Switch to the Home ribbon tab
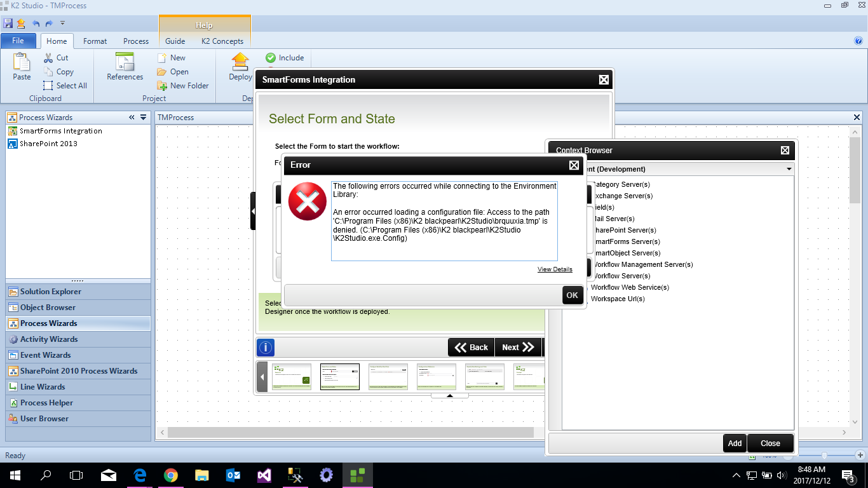The height and width of the screenshot is (488, 868). [57, 41]
